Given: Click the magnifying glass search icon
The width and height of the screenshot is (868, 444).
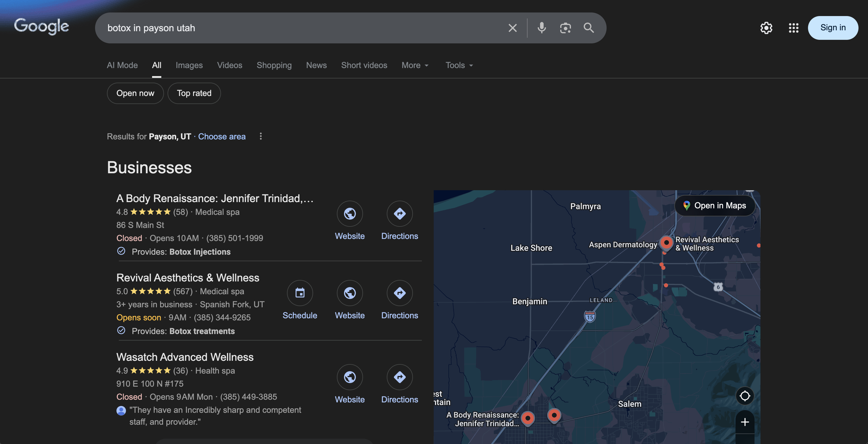Looking at the screenshot, I should coord(589,28).
